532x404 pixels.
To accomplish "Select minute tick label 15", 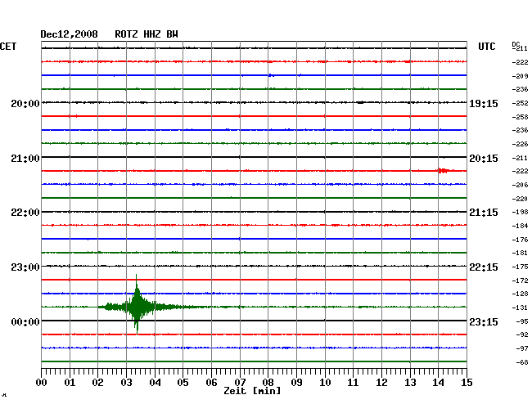I will tap(467, 382).
